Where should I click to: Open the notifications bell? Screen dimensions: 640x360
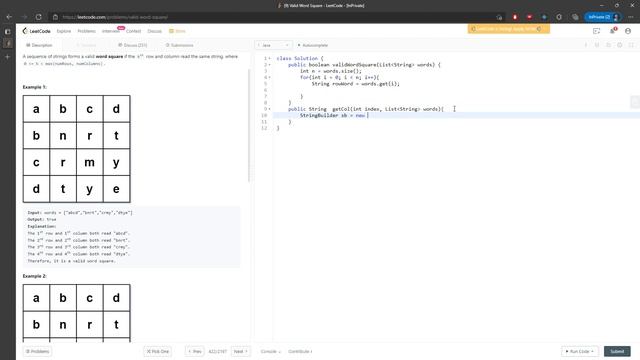click(x=612, y=31)
